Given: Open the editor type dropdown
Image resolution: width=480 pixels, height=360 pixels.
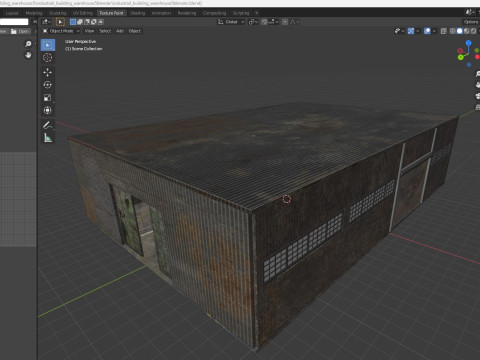Looking at the screenshot, I should click(46, 22).
